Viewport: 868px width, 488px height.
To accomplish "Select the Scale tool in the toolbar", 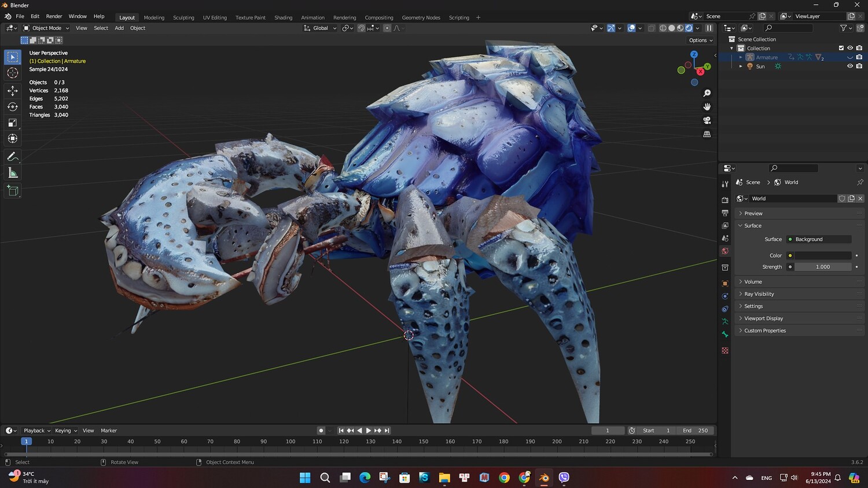I will [x=13, y=123].
